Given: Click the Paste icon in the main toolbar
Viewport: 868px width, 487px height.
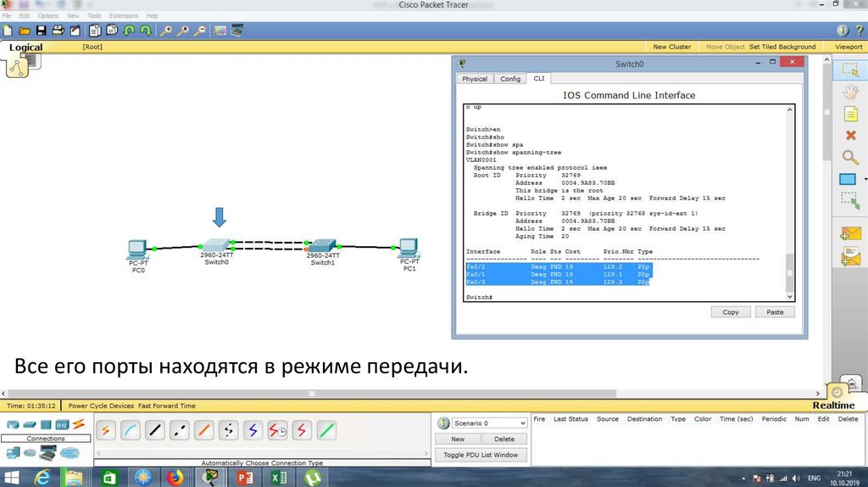Looking at the screenshot, I should pos(112,31).
